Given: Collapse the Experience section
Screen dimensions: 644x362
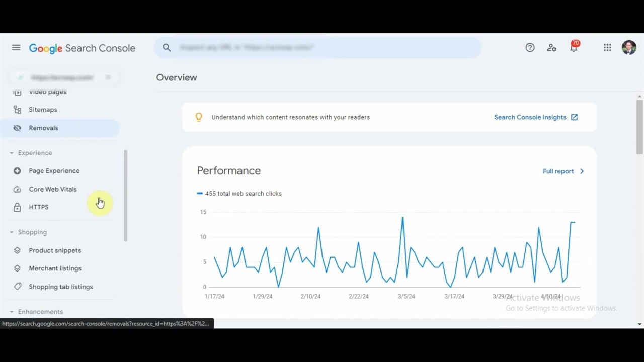Looking at the screenshot, I should click(x=12, y=153).
